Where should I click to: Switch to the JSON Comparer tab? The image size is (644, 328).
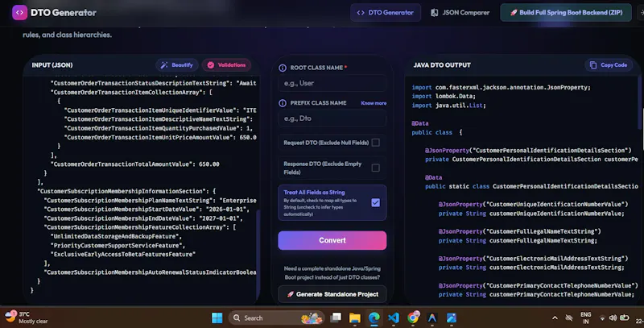(x=460, y=12)
